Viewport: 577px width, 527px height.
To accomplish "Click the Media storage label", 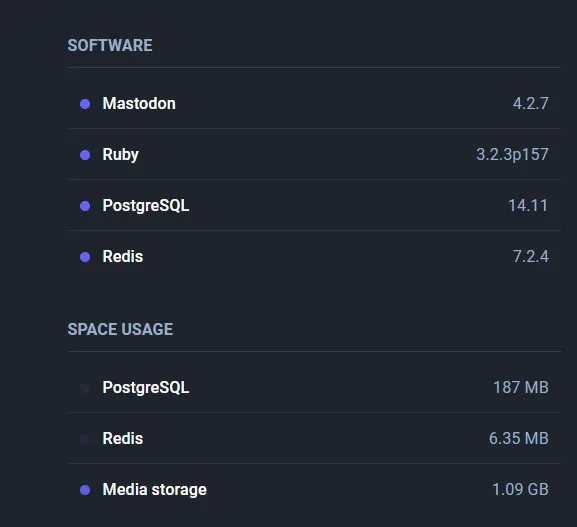I will 155,489.
